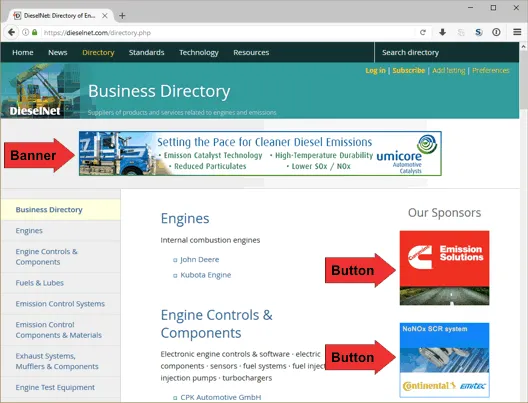Select Engine Controls & Components in sidebar
The width and height of the screenshot is (528, 403).
[x=61, y=257]
